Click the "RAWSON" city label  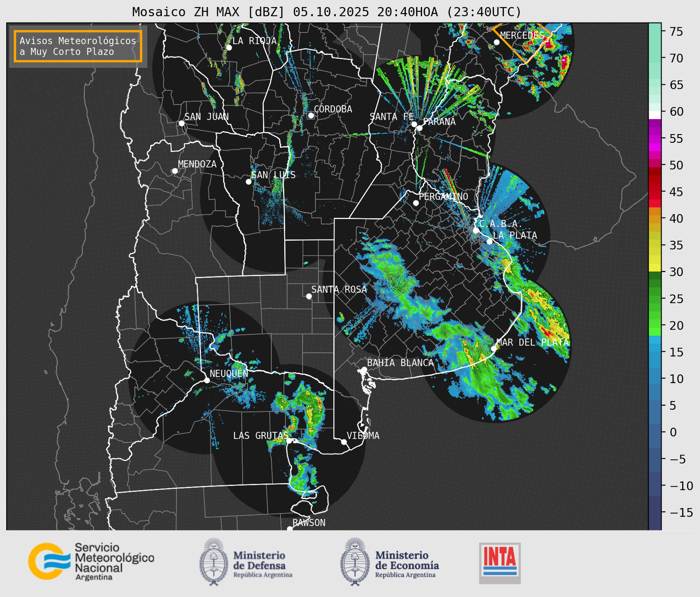[309, 523]
